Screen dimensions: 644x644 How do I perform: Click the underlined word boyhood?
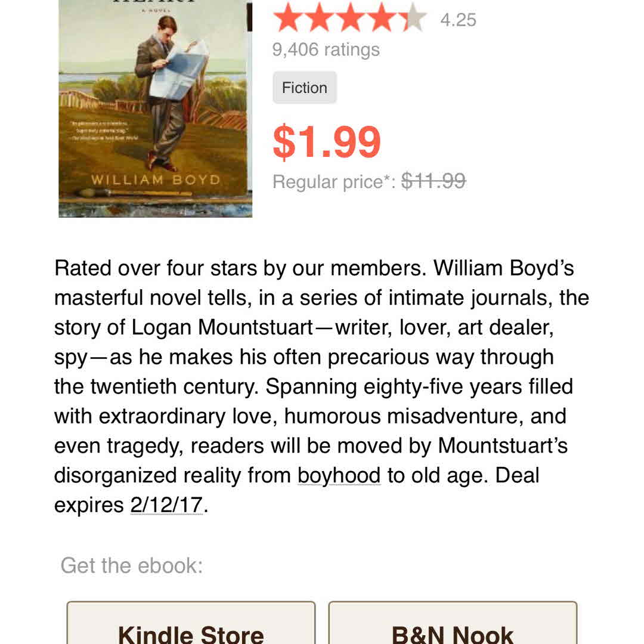click(339, 476)
